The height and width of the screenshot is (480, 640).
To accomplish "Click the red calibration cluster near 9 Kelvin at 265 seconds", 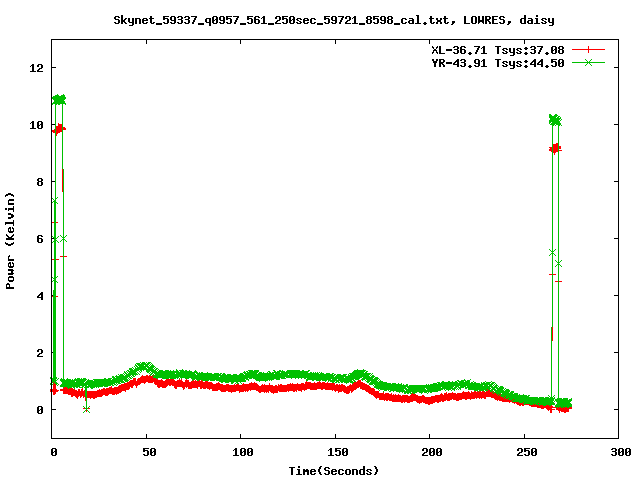I will point(555,149).
